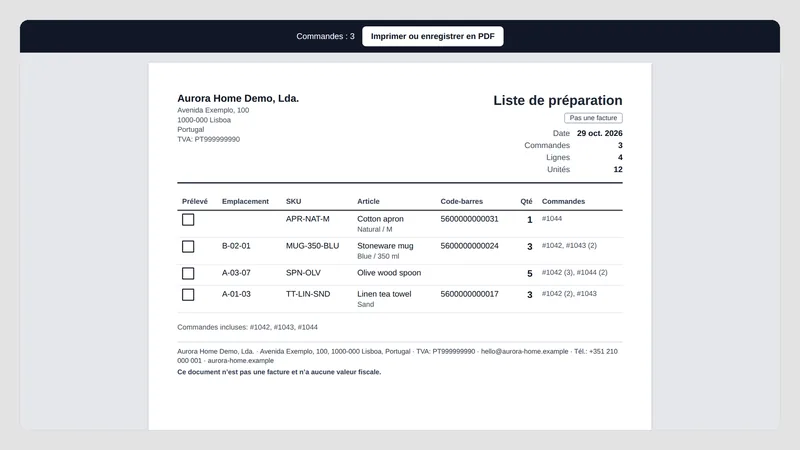
Task: Click the 'Prélevé' column header
Action: 194,202
